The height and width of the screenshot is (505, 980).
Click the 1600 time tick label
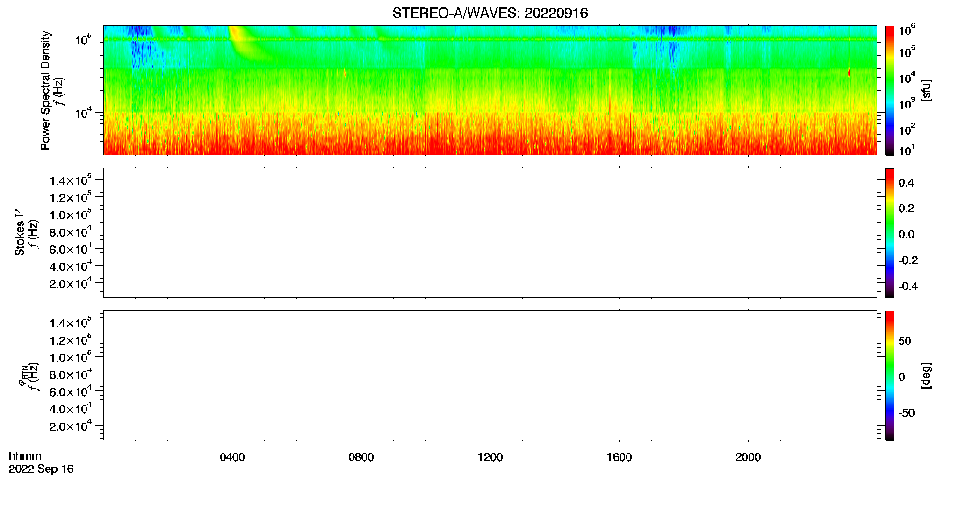619,457
